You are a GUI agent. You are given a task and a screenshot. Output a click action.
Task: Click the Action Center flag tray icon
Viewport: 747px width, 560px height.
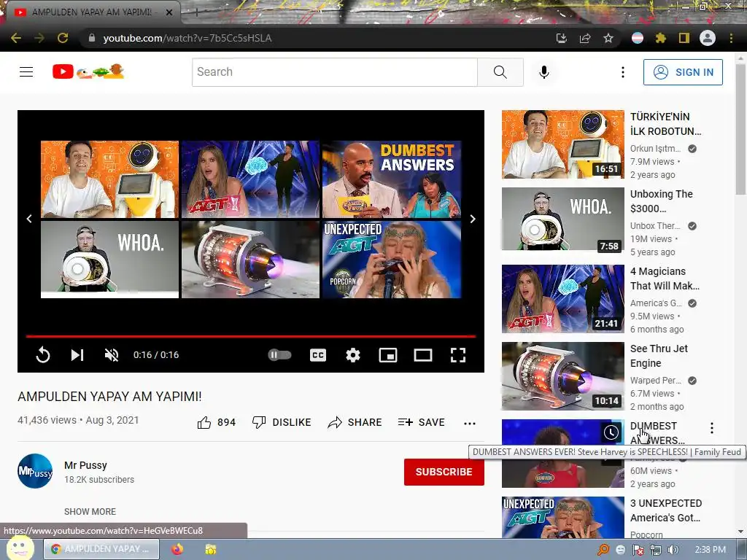coord(638,550)
